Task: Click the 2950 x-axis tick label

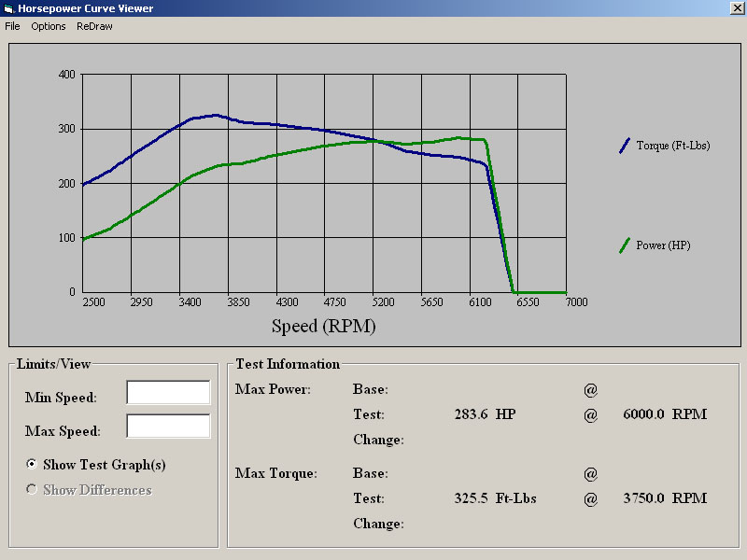Action: tap(142, 302)
